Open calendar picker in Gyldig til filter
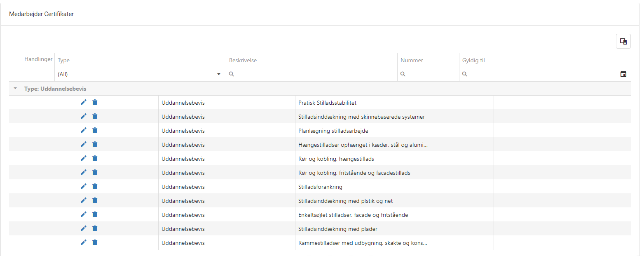This screenshot has height=256, width=644. coord(623,74)
